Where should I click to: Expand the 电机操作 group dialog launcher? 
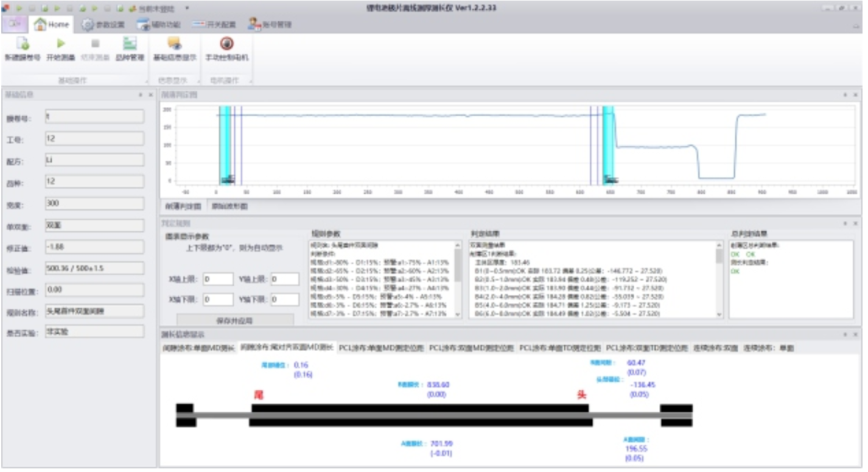click(x=249, y=82)
